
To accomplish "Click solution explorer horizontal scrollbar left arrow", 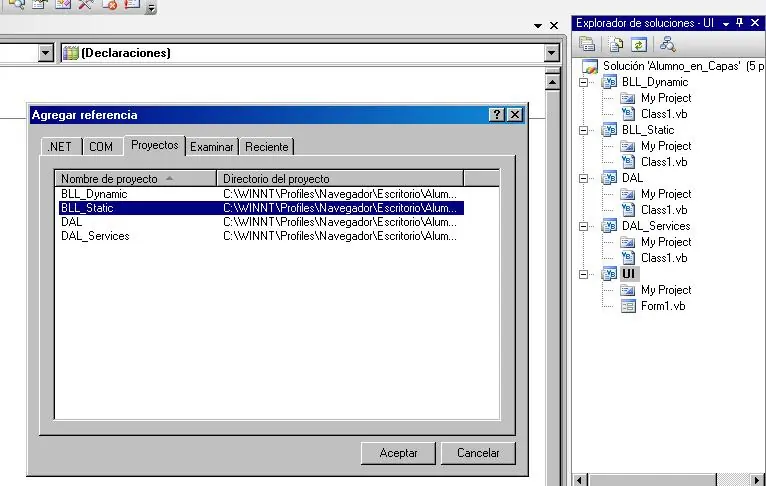I will [x=580, y=480].
